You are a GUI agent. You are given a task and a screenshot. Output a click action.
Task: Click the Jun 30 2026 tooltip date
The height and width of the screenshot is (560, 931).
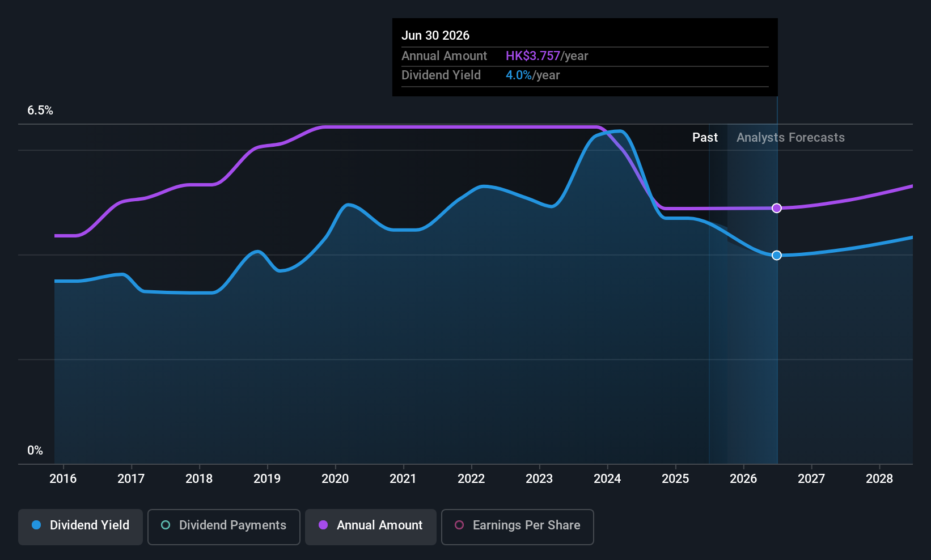435,36
